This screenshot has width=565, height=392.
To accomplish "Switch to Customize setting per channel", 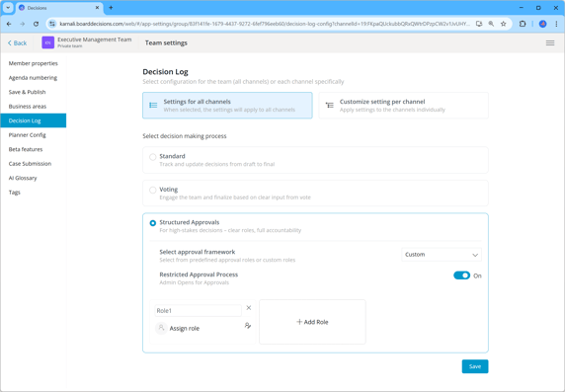I will tap(404, 106).
